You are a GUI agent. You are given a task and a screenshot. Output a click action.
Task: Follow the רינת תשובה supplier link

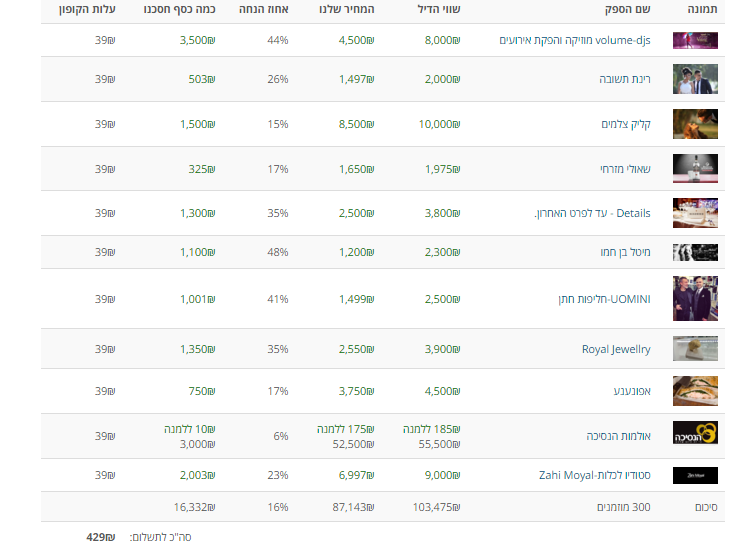point(624,79)
